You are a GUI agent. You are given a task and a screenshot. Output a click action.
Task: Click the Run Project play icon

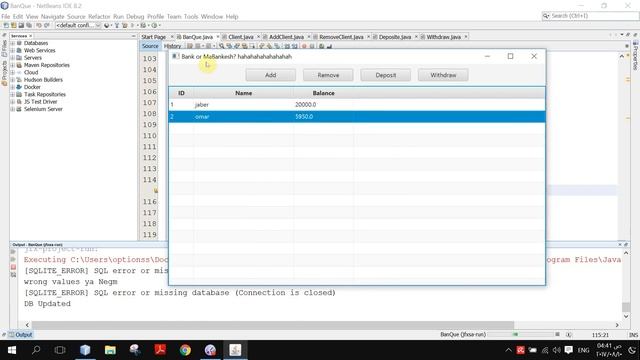132,25
